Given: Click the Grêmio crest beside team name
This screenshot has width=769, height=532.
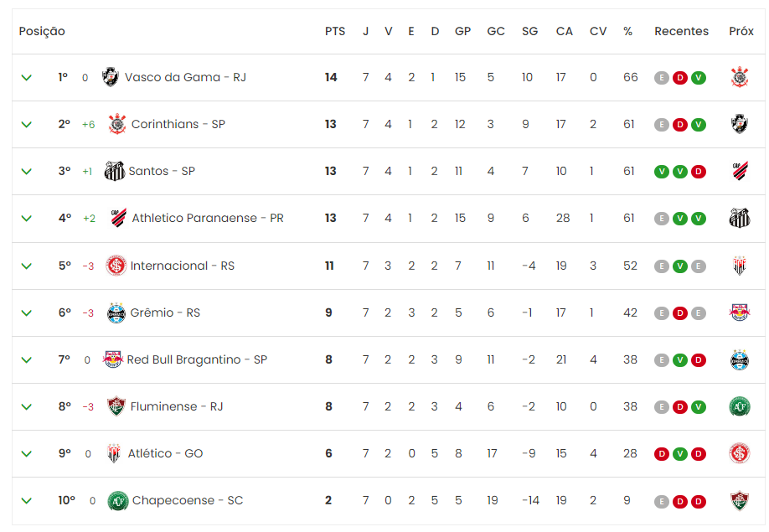Looking at the screenshot, I should click(116, 312).
